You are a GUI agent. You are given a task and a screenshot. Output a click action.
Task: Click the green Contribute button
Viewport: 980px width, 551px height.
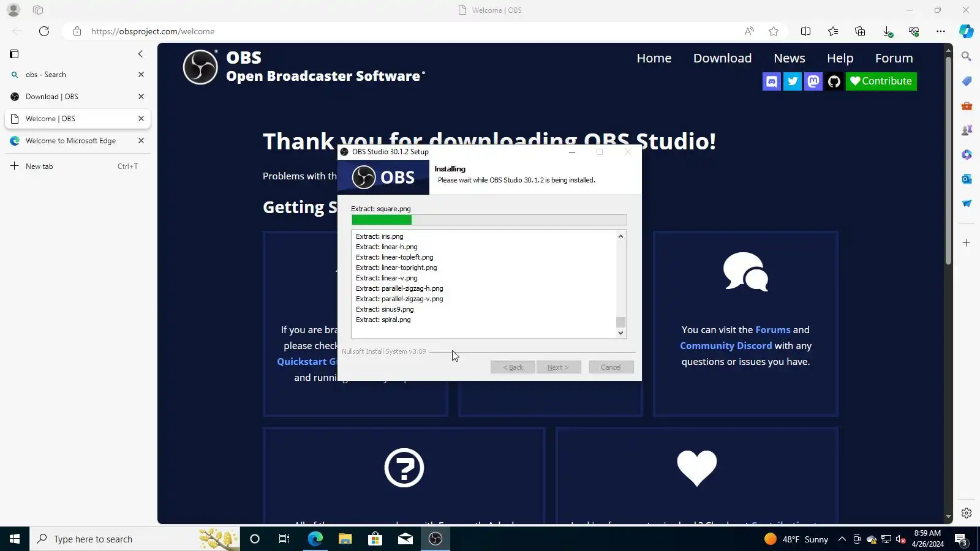tap(881, 81)
